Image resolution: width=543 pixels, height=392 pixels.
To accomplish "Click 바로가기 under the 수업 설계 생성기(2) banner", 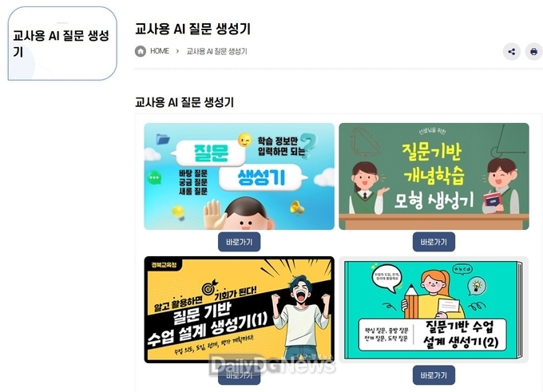I will pyautogui.click(x=434, y=375).
